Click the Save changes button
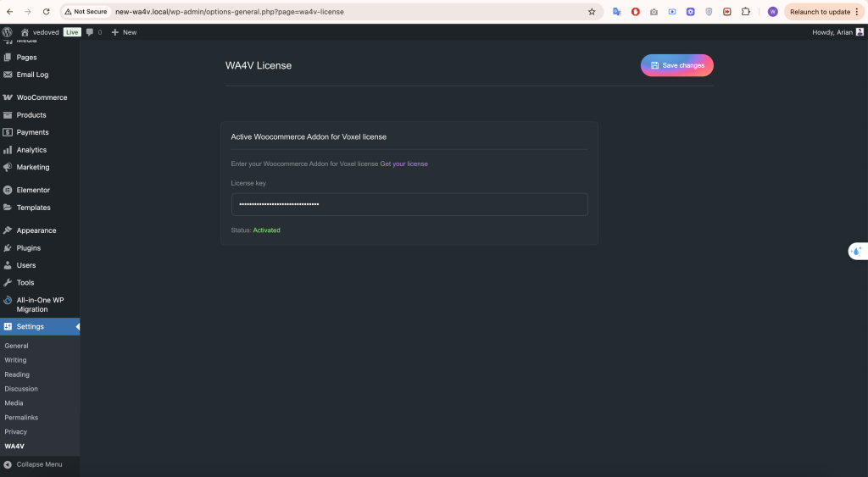Image resolution: width=868 pixels, height=477 pixels. pyautogui.click(x=676, y=65)
